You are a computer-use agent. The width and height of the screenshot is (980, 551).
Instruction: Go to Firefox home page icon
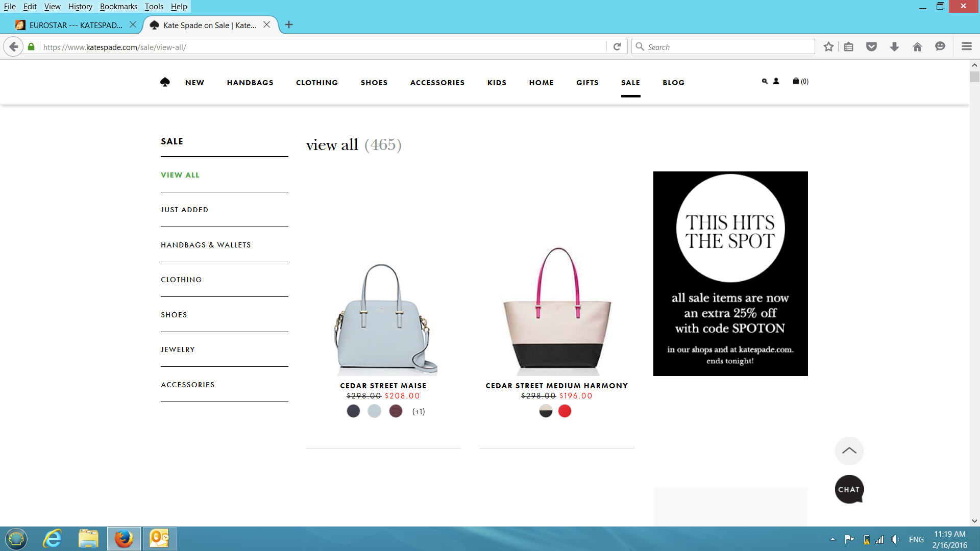tap(917, 47)
